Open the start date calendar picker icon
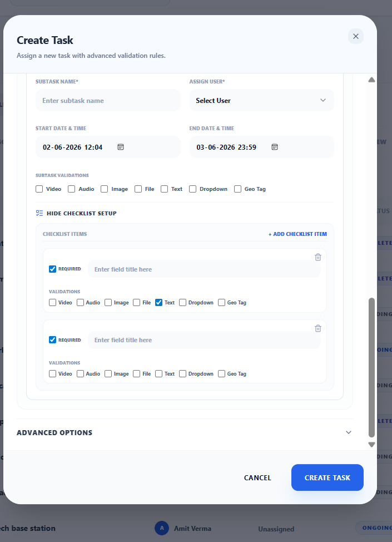Screen dimensions: 392x542 pyautogui.click(x=121, y=147)
